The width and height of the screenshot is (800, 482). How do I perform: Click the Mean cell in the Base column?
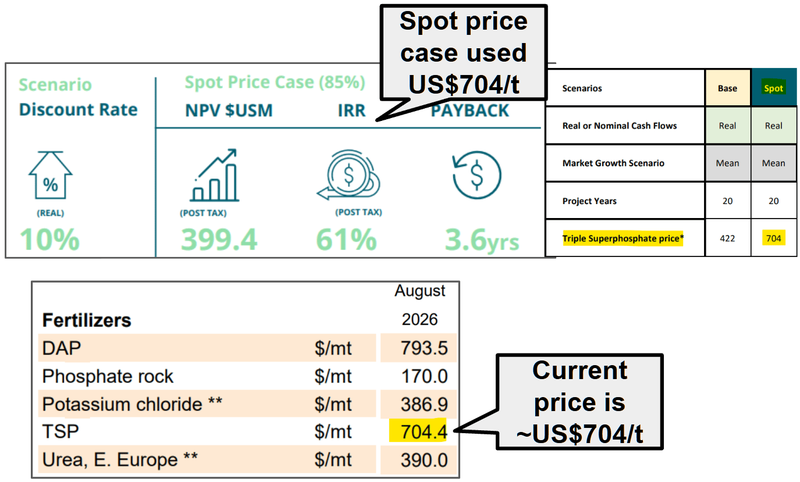pyautogui.click(x=728, y=163)
